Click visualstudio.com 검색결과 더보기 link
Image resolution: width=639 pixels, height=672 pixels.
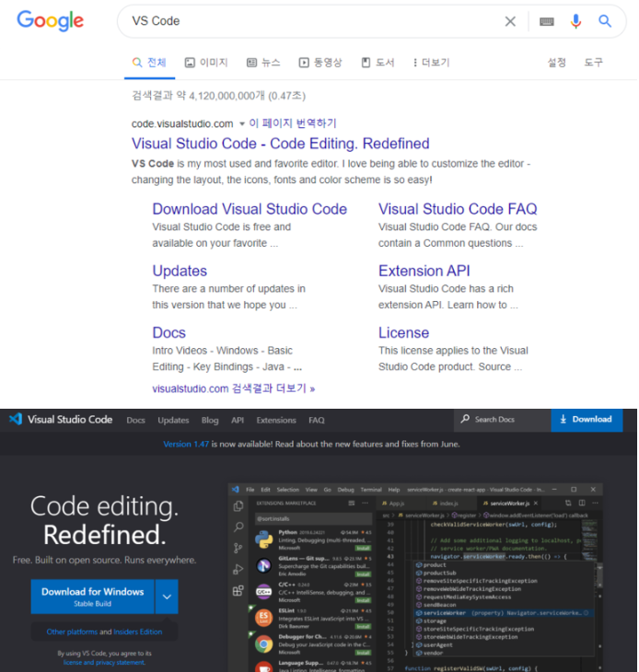234,388
